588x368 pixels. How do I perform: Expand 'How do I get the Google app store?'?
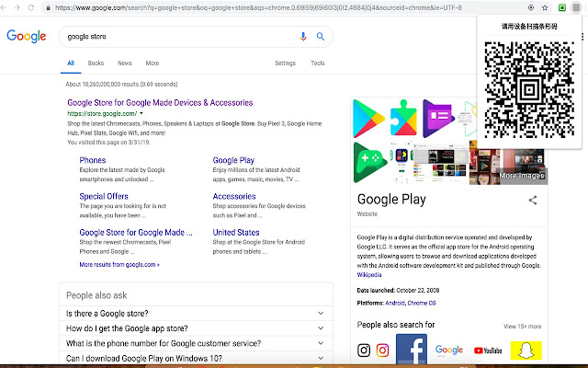click(196, 328)
